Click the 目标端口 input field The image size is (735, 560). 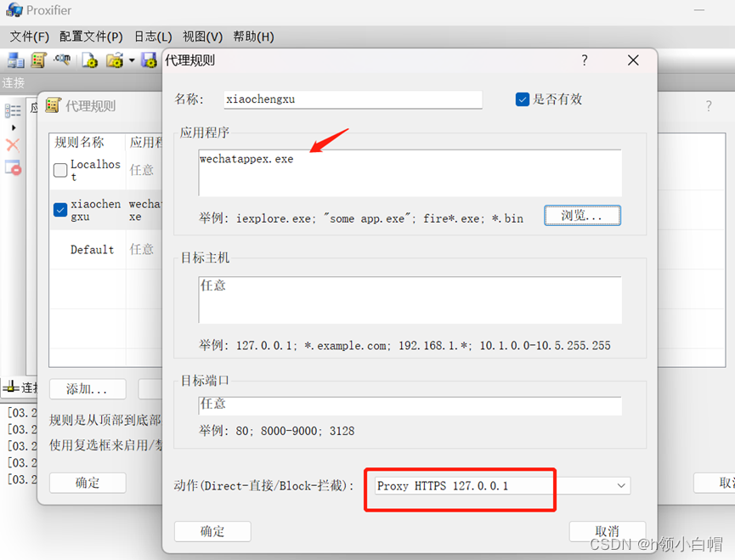[x=410, y=406]
